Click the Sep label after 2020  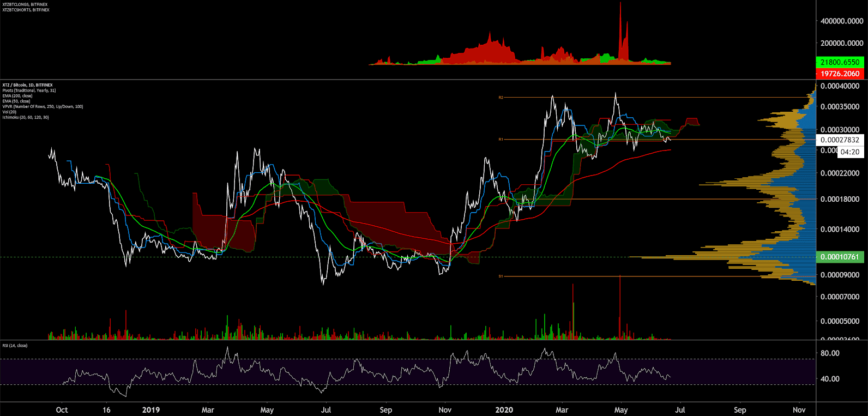[x=740, y=410]
